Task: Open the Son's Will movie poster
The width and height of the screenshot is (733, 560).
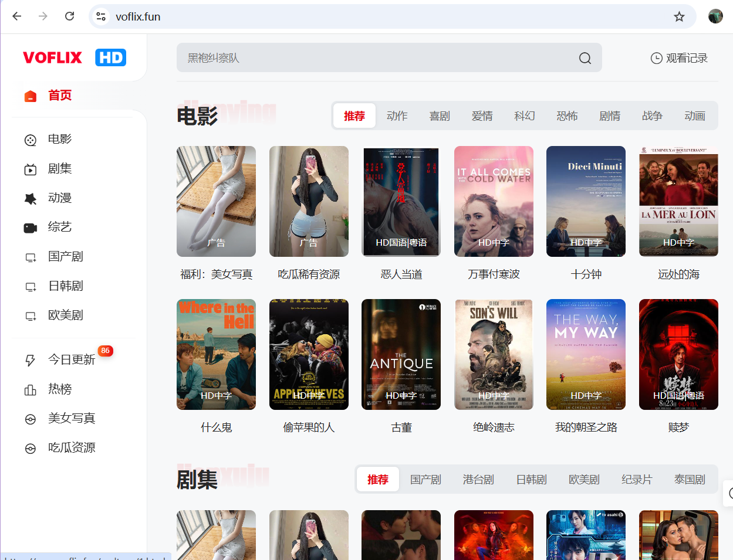Action: tap(494, 354)
